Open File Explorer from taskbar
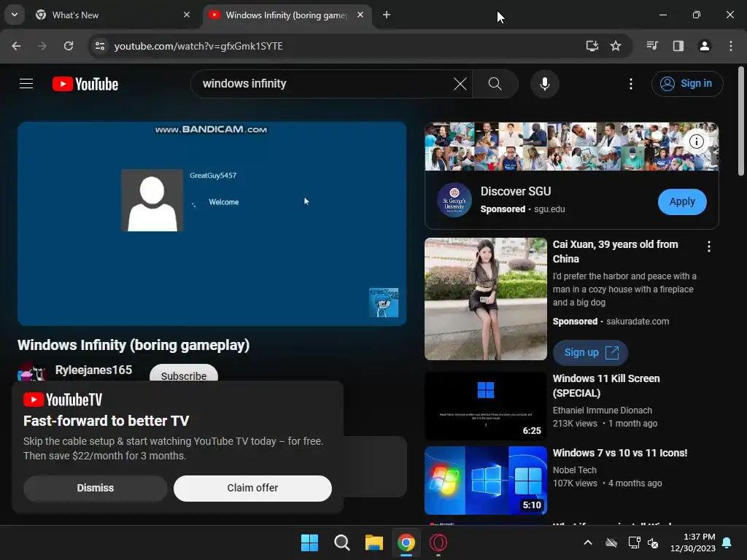This screenshot has height=560, width=747. [374, 542]
